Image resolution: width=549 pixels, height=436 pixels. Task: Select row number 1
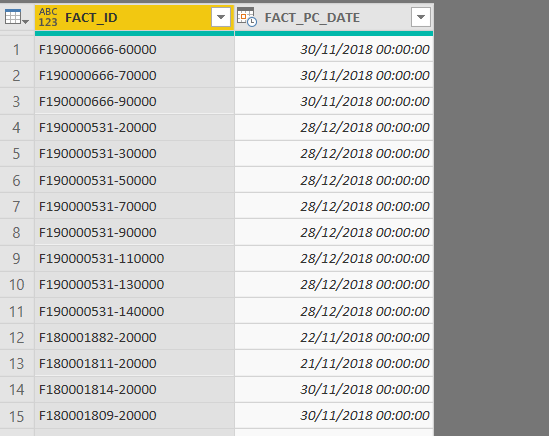tap(17, 49)
